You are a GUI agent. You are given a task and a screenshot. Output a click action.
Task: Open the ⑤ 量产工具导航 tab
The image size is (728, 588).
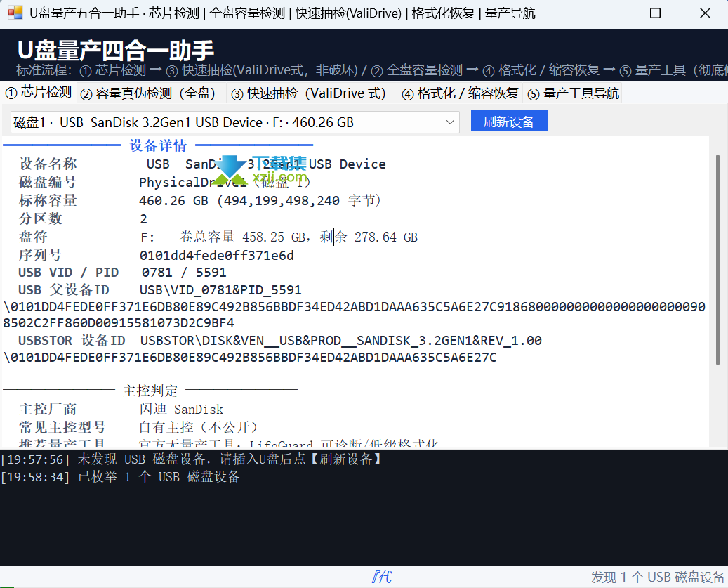click(x=572, y=93)
